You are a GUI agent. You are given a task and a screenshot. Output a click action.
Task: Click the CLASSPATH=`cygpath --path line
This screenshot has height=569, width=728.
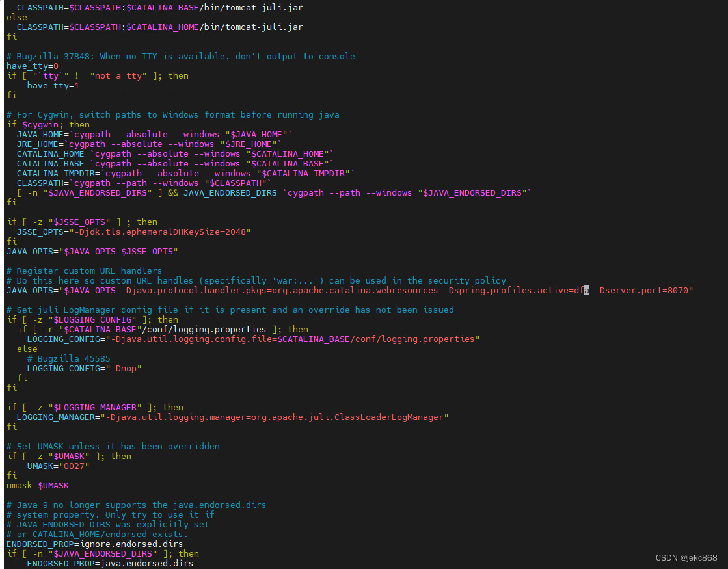coord(144,183)
